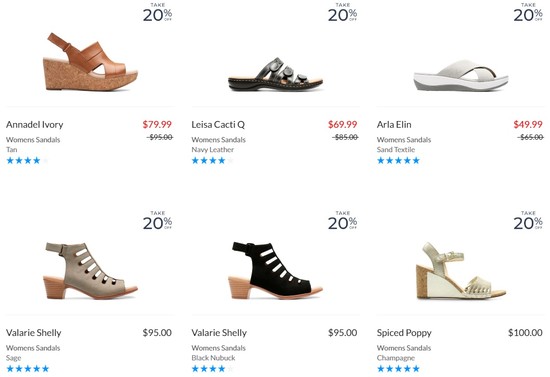Click Valarie Shelly title above Black Nubuck
This screenshot has height=377, width=550.
click(219, 333)
